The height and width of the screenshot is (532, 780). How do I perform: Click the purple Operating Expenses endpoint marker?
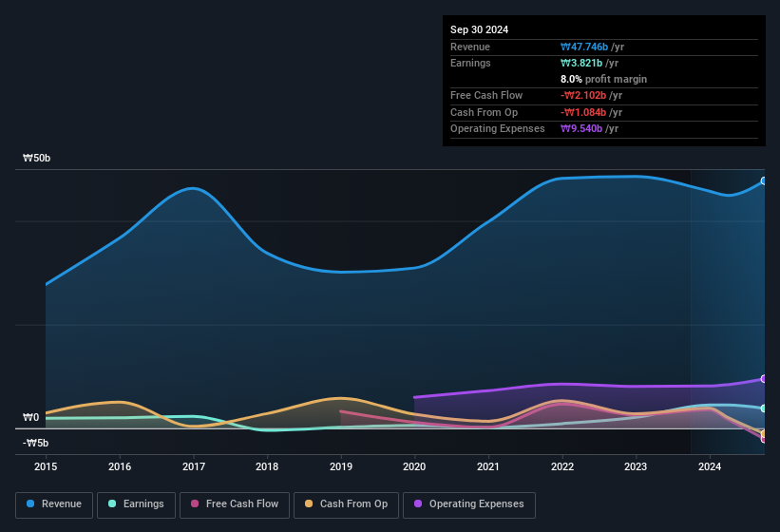pyautogui.click(x=764, y=379)
